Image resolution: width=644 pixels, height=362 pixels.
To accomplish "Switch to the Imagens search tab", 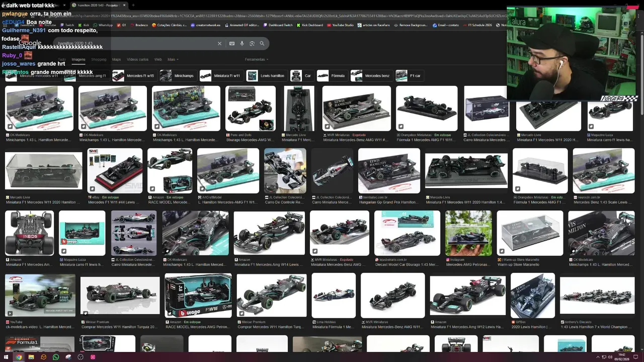I will coord(78,59).
